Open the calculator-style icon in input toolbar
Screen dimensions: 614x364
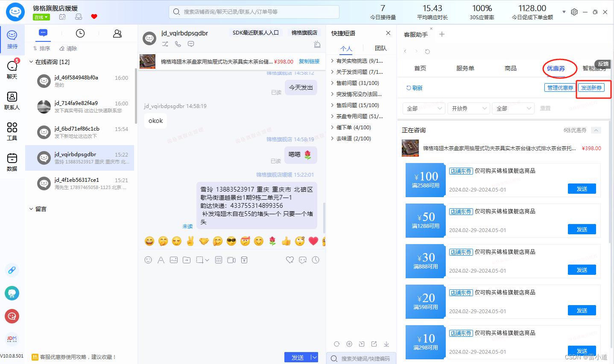tap(219, 260)
